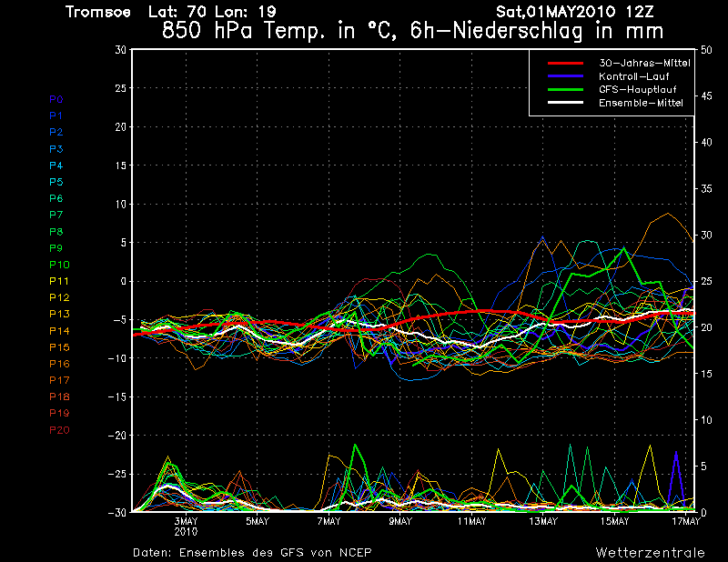Click the Daten: Ensembles des GFS text
728x562 pixels.
click(252, 552)
